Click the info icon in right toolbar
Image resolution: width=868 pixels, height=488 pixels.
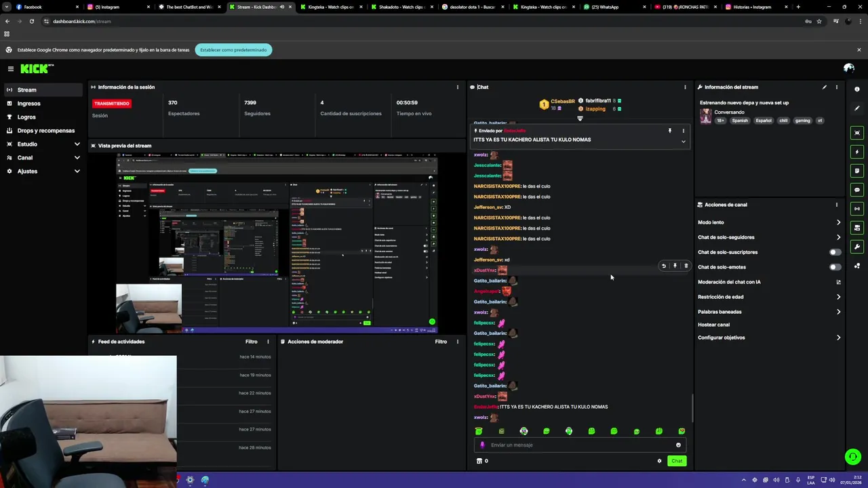857,89
